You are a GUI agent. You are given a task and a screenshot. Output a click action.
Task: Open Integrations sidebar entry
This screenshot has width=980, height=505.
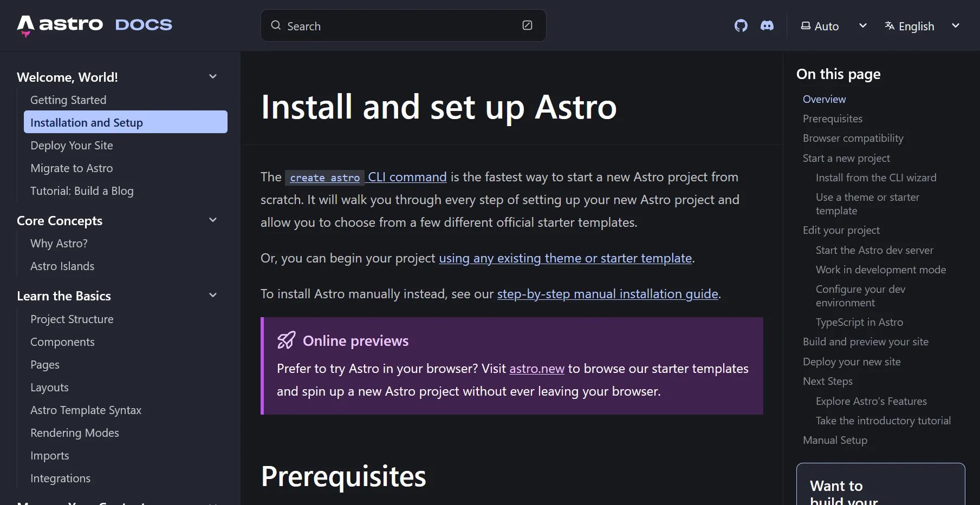60,478
